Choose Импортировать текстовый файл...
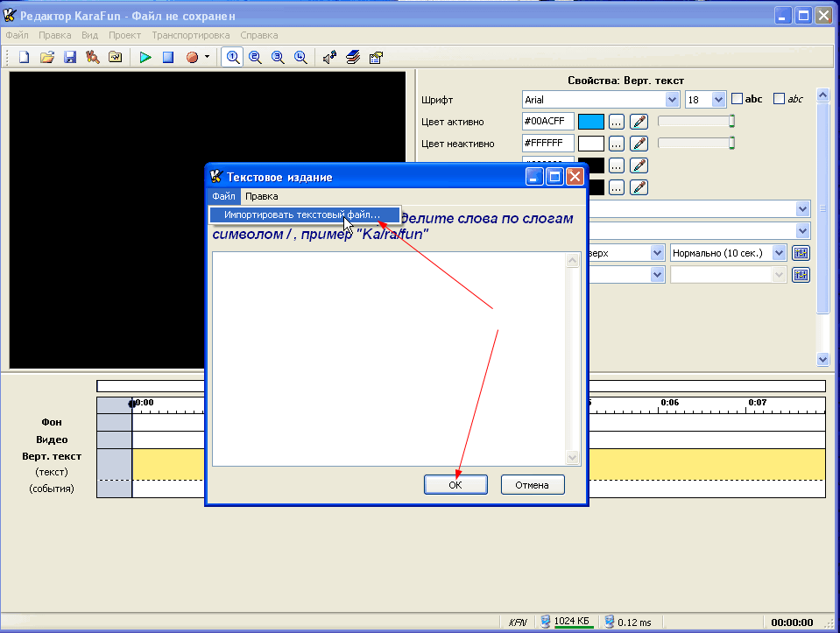840x633 pixels. click(303, 215)
